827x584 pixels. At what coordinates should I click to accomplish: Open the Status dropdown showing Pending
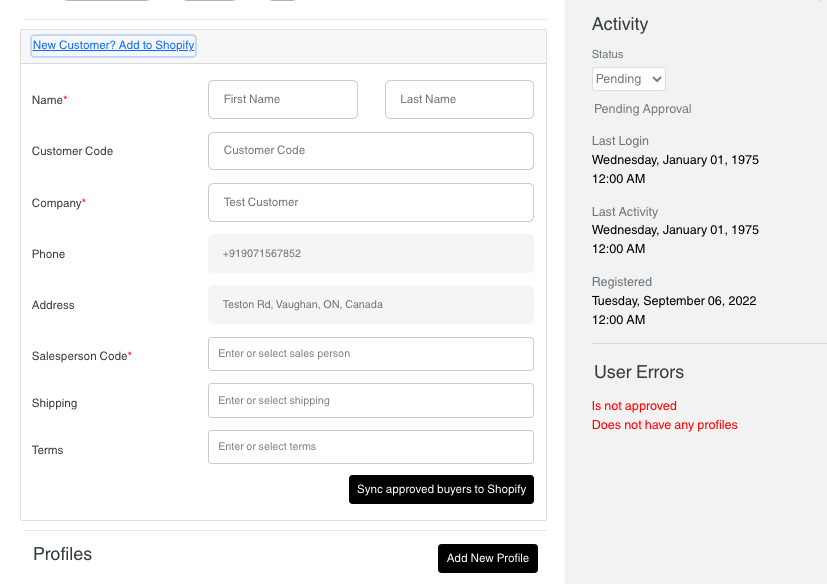[x=628, y=78]
